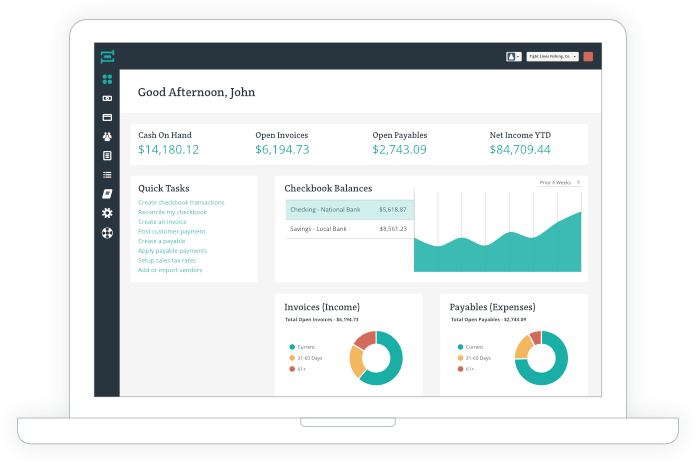
Task: Click the Quick Tasks heading
Action: pos(164,188)
